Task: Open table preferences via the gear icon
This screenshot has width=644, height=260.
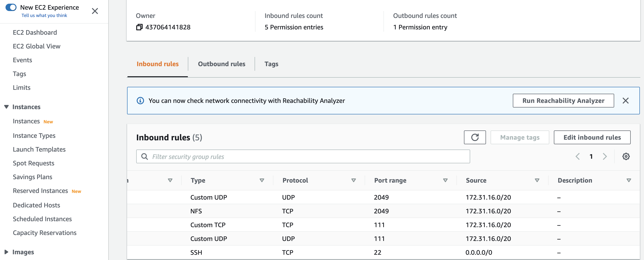Action: point(626,156)
